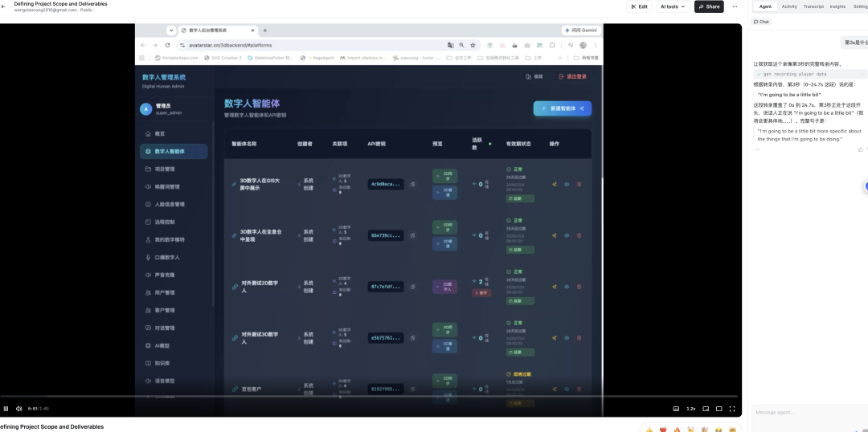Open the 论文工作 bookmark folder

(459, 58)
